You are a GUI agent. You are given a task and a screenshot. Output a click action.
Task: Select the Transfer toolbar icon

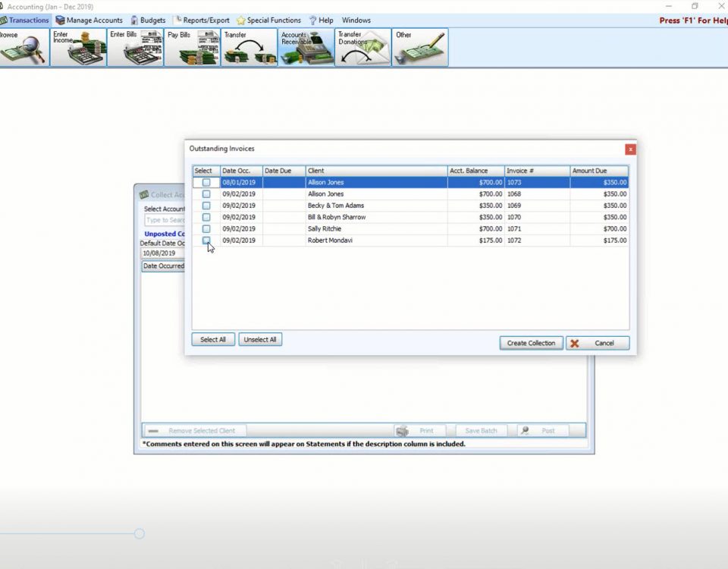pyautogui.click(x=249, y=48)
